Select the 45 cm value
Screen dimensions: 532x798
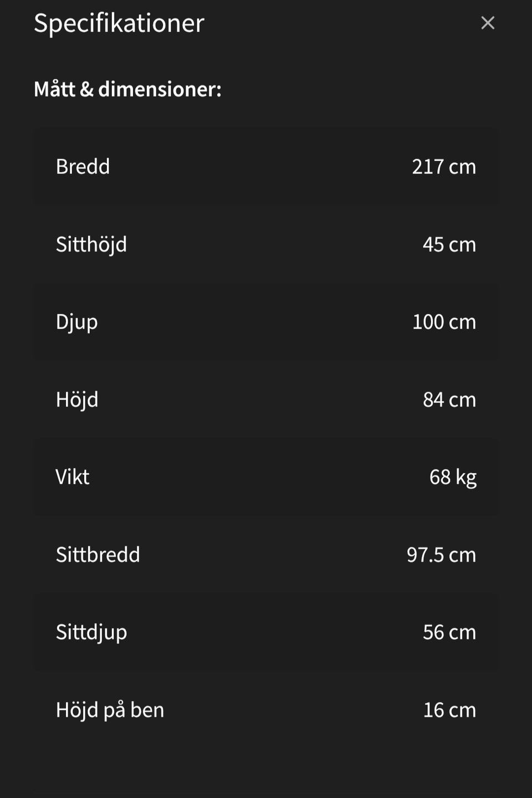449,244
